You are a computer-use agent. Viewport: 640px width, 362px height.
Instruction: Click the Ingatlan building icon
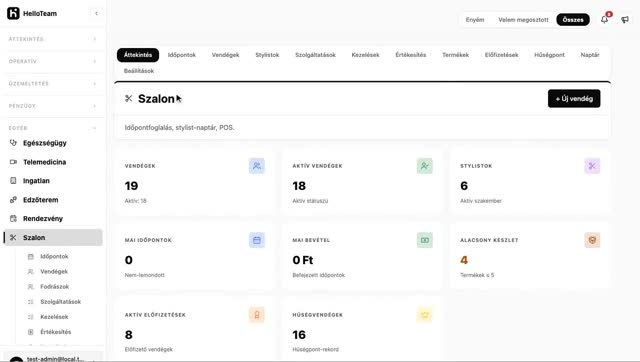(x=13, y=180)
